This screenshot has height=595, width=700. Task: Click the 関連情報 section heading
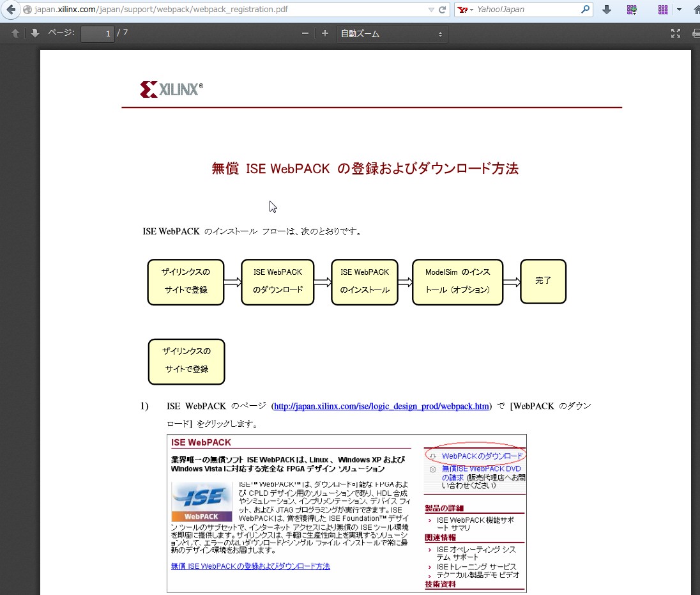tap(440, 537)
